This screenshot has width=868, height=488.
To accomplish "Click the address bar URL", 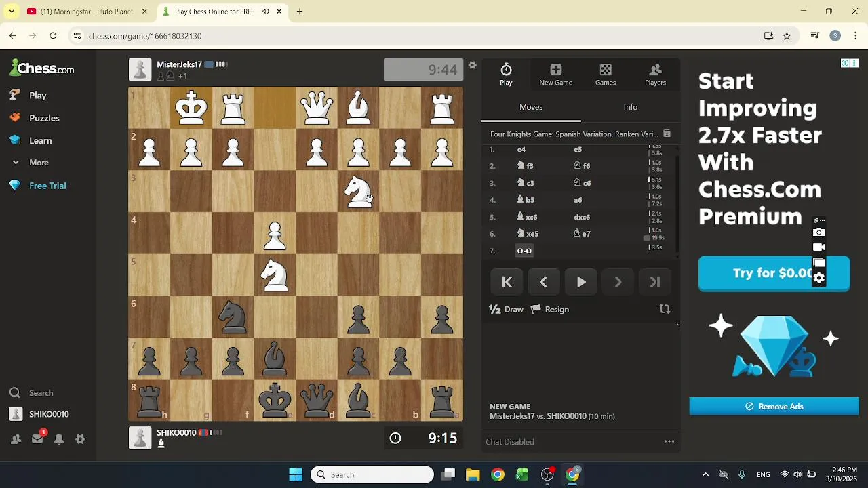I will pyautogui.click(x=145, y=36).
